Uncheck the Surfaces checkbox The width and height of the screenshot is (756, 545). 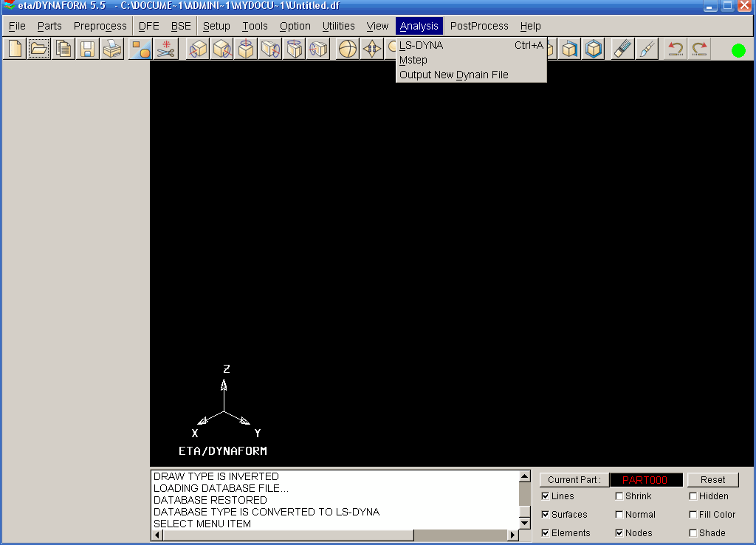click(x=546, y=515)
